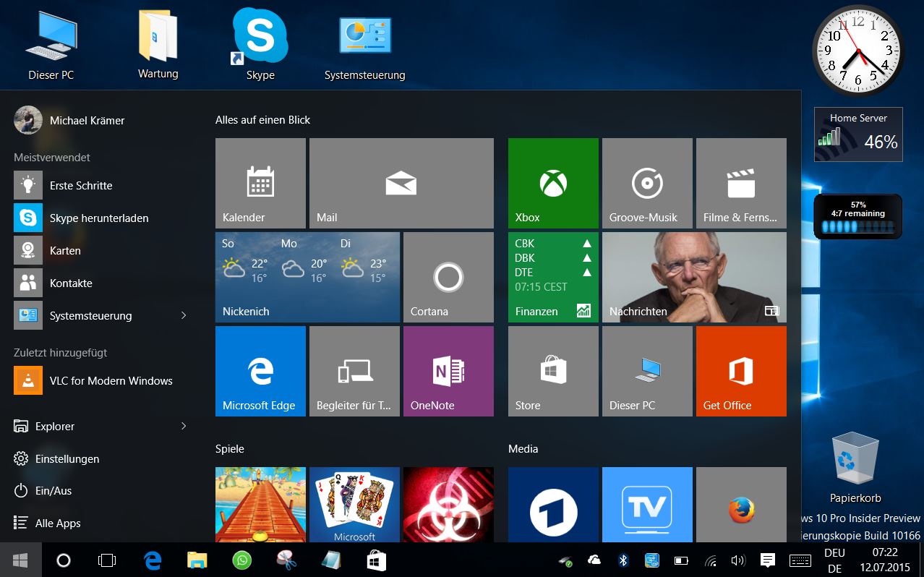Open Store from the taskbar
Screen dimensions: 924x577
(x=377, y=560)
